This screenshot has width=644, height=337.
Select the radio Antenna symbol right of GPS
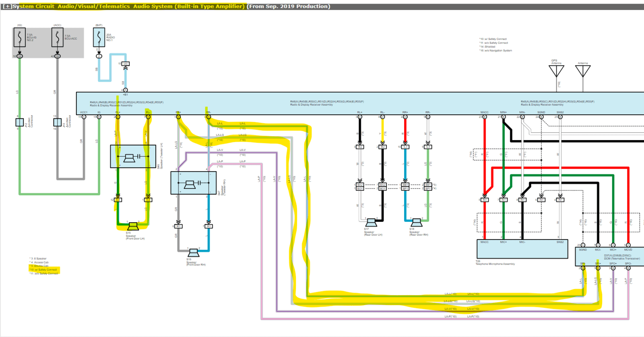tap(583, 71)
